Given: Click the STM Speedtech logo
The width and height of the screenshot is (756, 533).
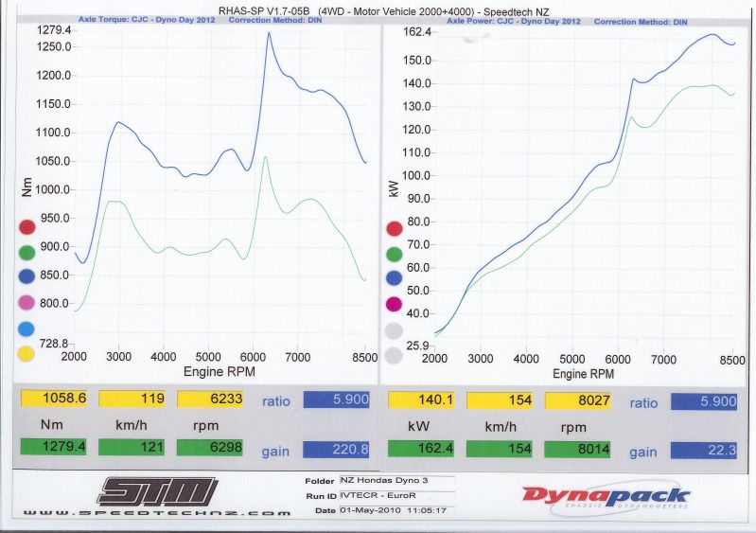Looking at the screenshot, I should click(158, 491).
